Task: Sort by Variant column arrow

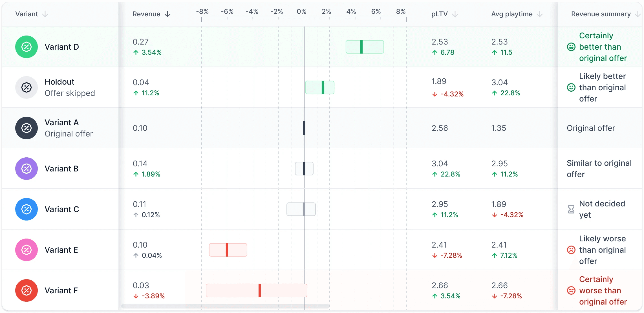Action: (x=45, y=14)
